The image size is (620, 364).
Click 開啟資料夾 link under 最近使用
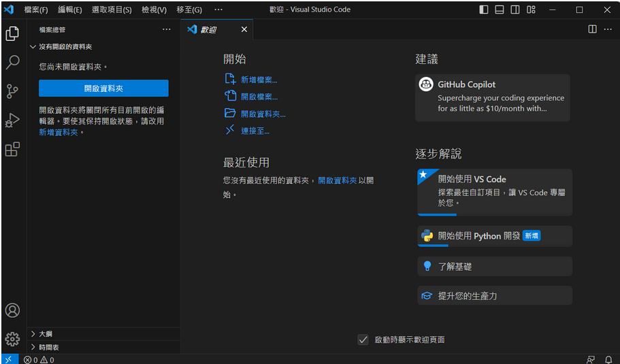(x=338, y=180)
